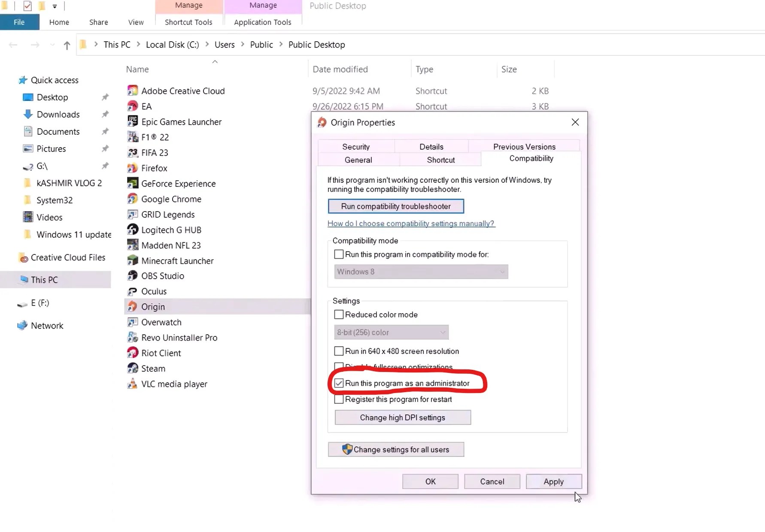The image size is (765, 532).
Task: Select the FIFA 23 shortcut icon
Action: pyautogui.click(x=133, y=152)
